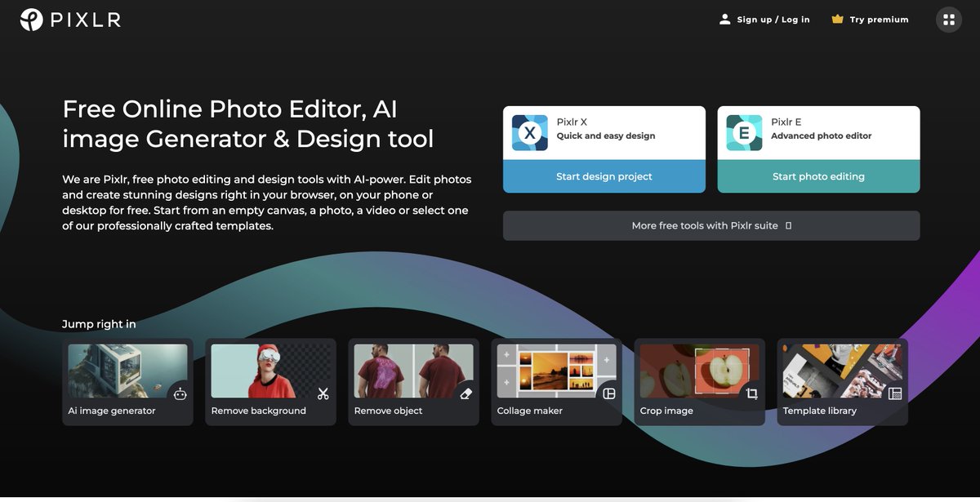
Task: Start photo editing in Pixlr E
Action: point(818,176)
